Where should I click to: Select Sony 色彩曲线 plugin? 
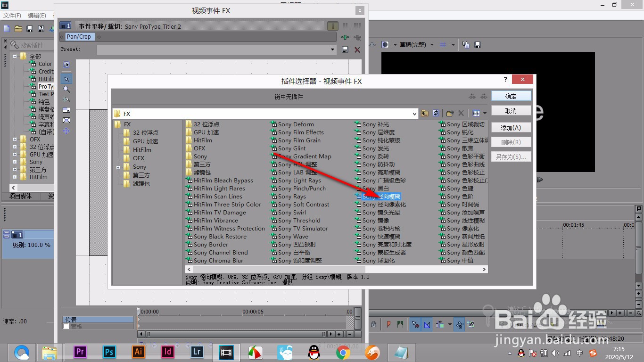click(462, 165)
